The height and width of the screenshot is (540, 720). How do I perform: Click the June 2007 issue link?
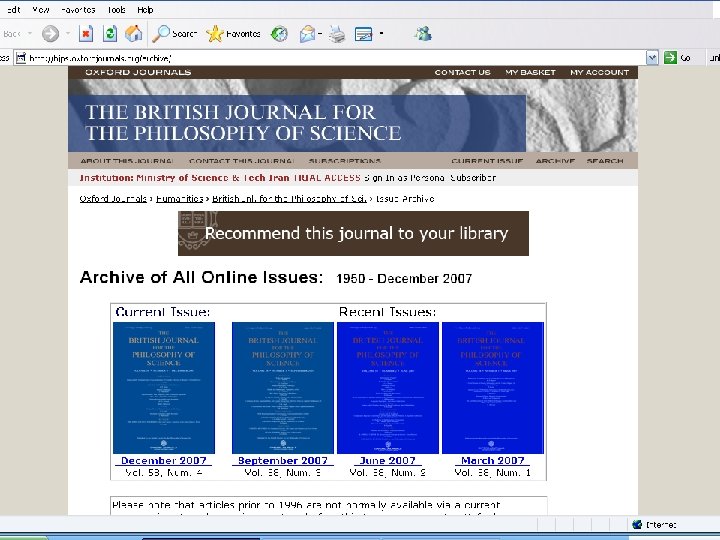388,461
